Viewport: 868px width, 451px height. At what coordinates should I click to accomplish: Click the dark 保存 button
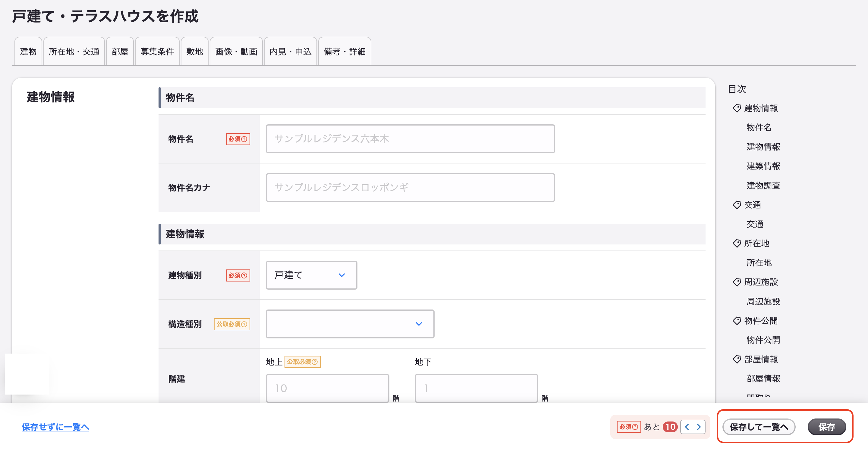[826, 427]
